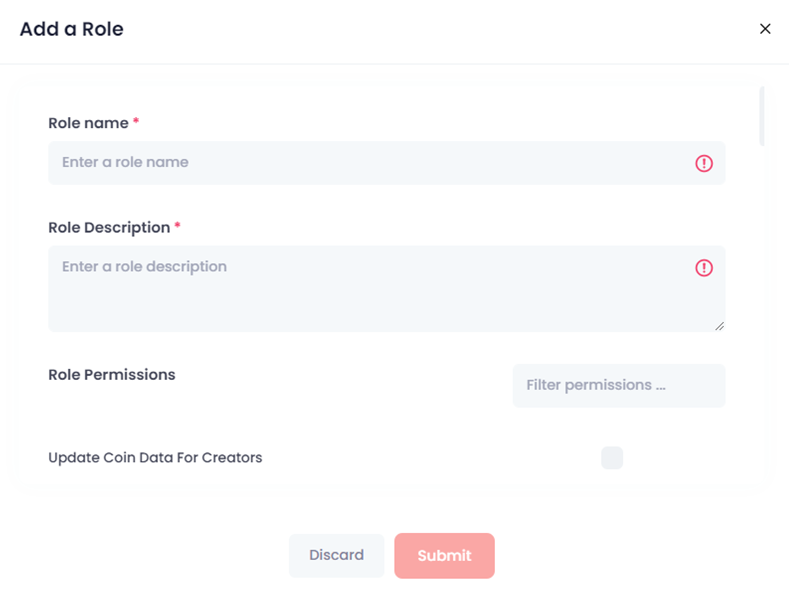Screen dimensions: 789x599
Task: Click the 'Enter a role name' placeholder text
Action: click(125, 162)
